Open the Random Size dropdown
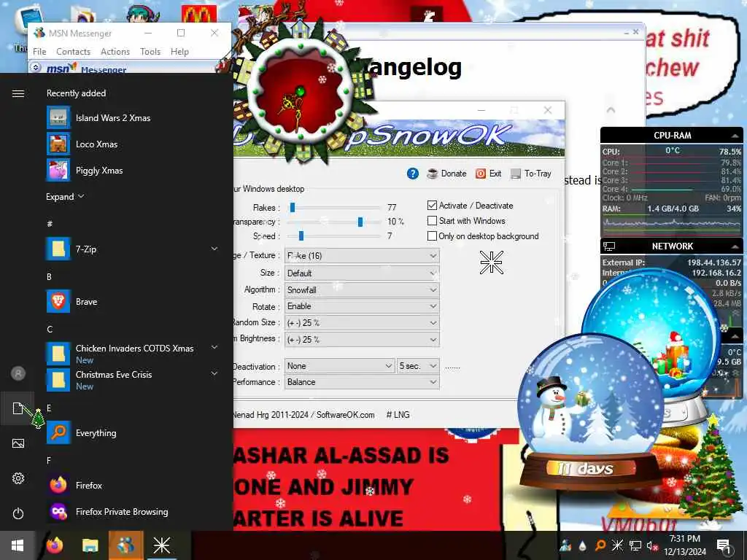 362,322
